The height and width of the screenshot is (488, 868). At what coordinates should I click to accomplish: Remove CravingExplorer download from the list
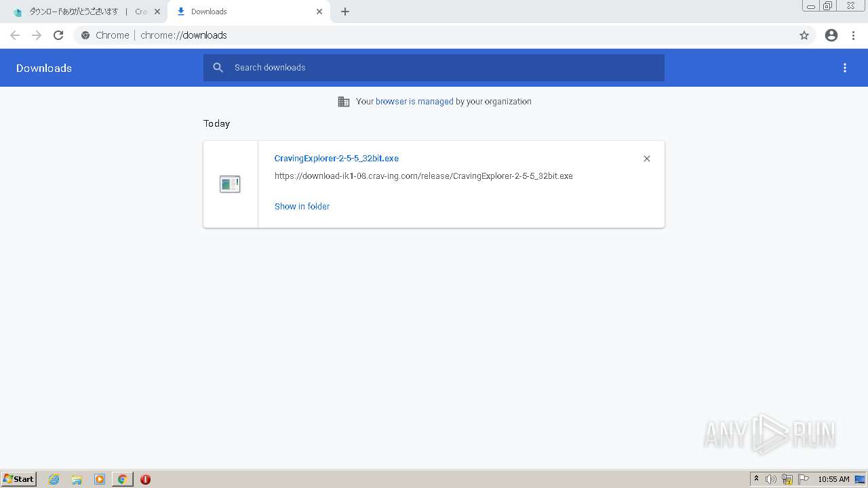coord(647,159)
